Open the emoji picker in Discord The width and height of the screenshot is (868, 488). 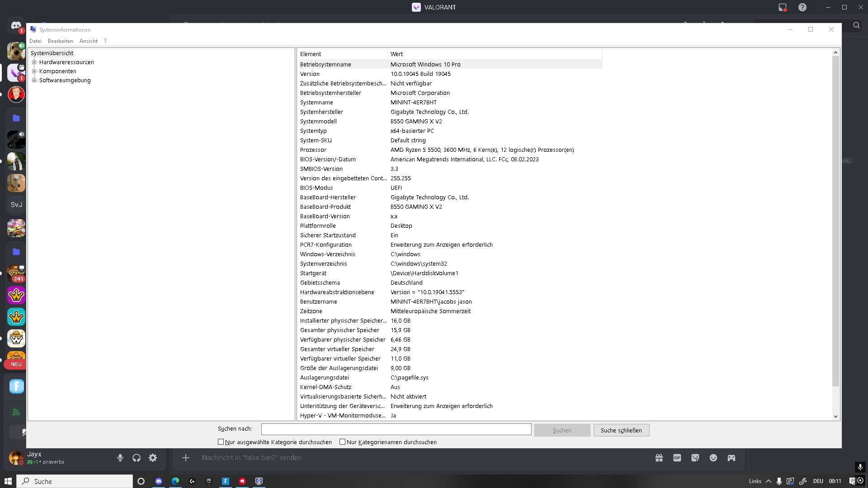[x=713, y=458]
